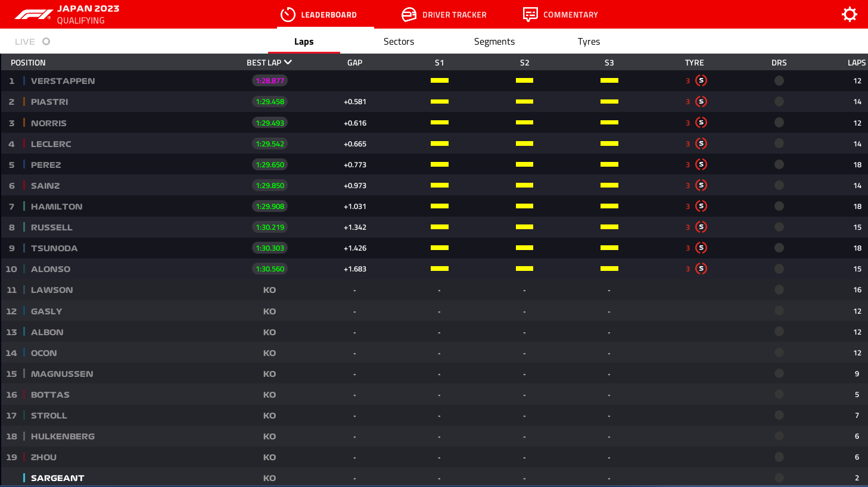Select Verstappen's purple 1:28.877 lap time

270,80
